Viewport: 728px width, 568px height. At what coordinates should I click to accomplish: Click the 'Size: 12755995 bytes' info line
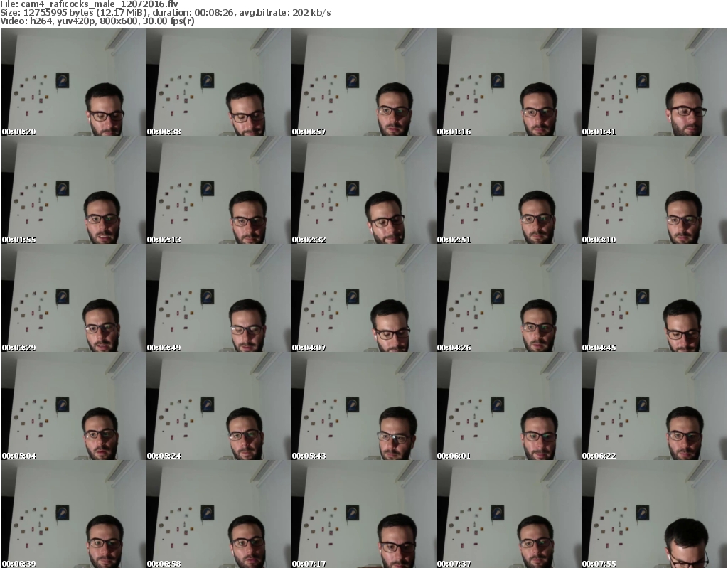pyautogui.click(x=165, y=13)
